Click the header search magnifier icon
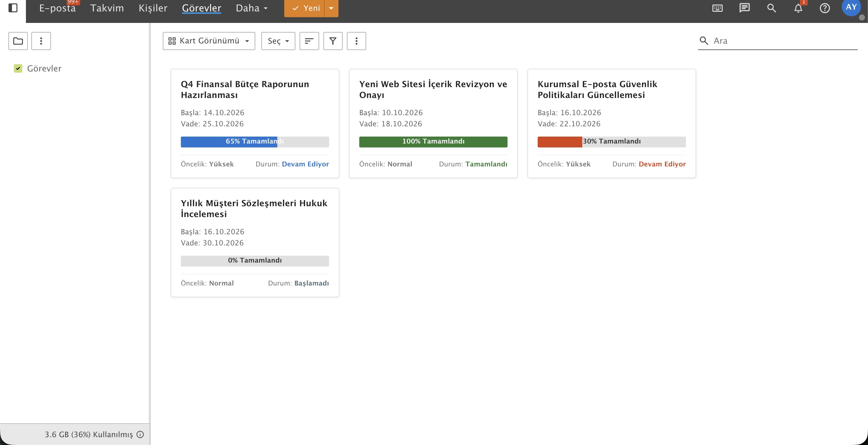 click(x=771, y=8)
